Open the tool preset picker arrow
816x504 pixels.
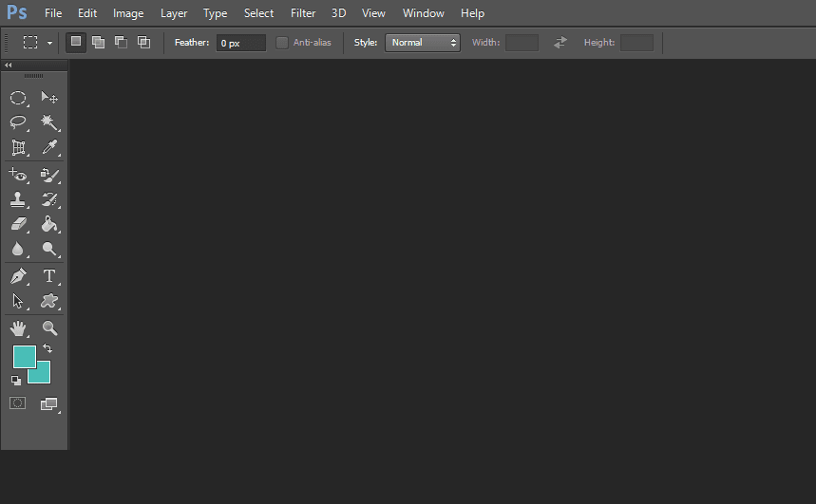click(x=50, y=43)
